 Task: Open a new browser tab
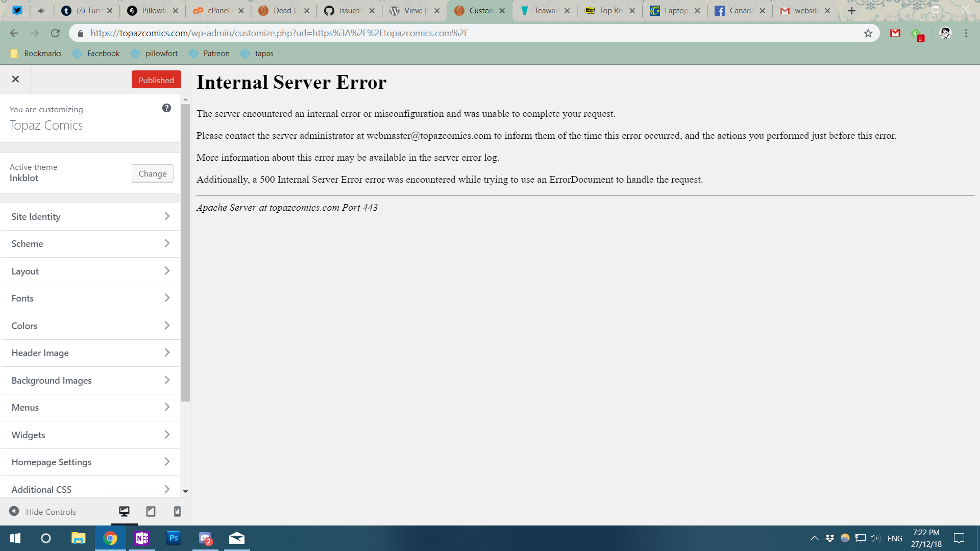(x=851, y=11)
